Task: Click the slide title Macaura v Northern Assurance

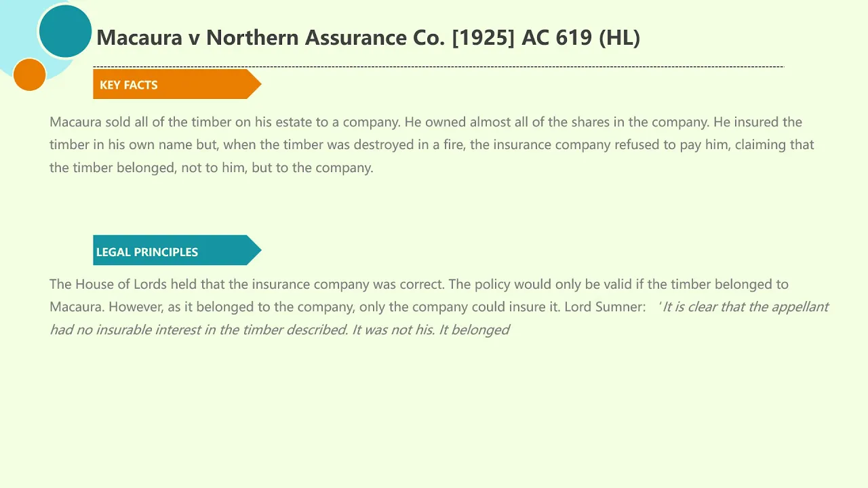Action: (368, 37)
